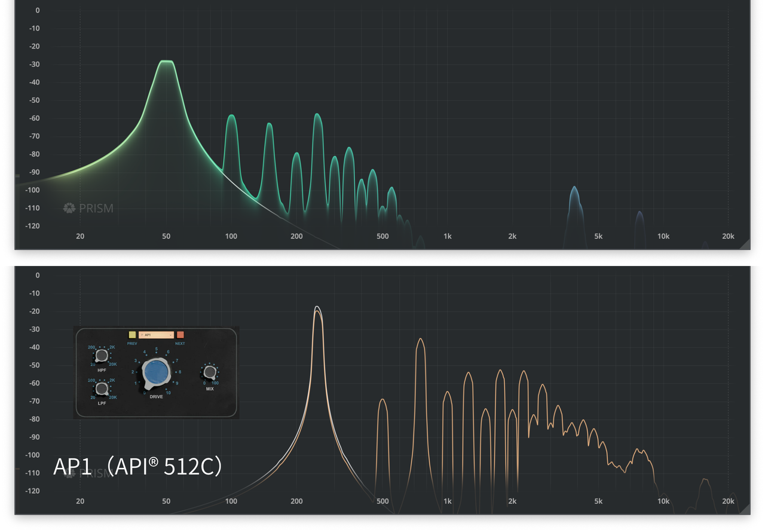This screenshot has height=532, width=765.
Task: Click the HPF filter knob
Action: click(x=102, y=356)
